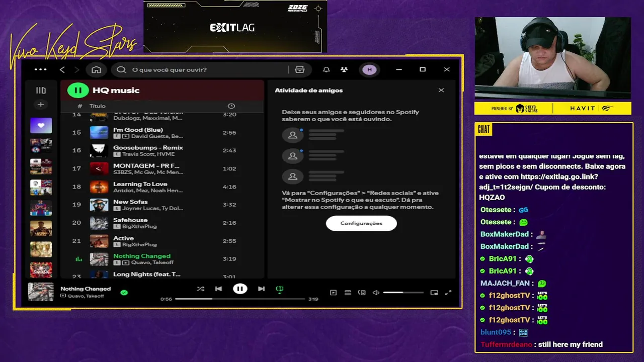This screenshot has height=362, width=644.
Task: Toggle the repeat mode button
Action: pos(280,289)
